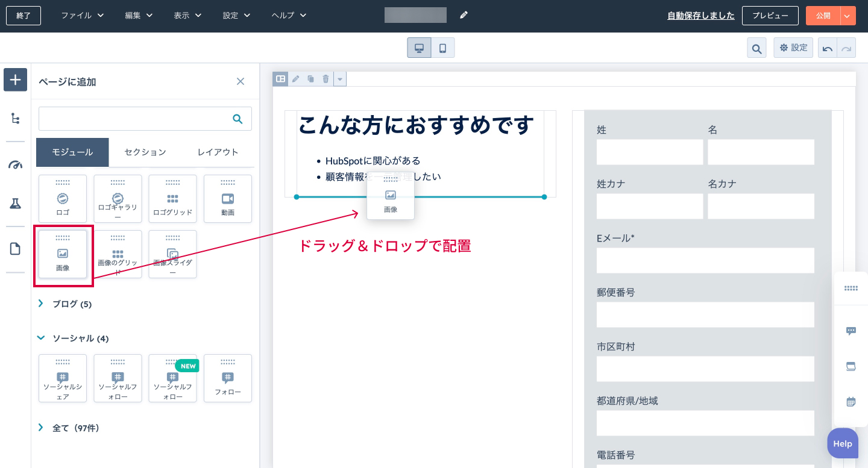868x468 pixels.
Task: Open the calendar icon on right edge
Action: tap(851, 402)
